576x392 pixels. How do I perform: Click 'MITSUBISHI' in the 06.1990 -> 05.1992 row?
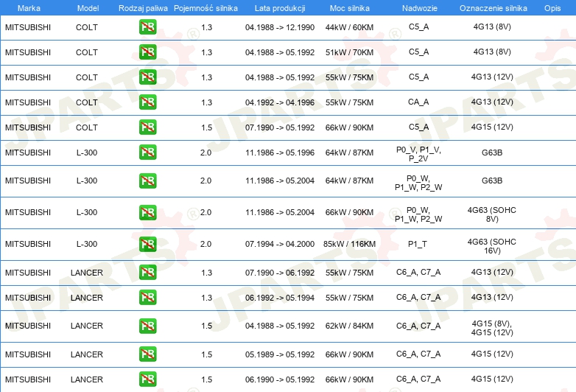coord(28,379)
